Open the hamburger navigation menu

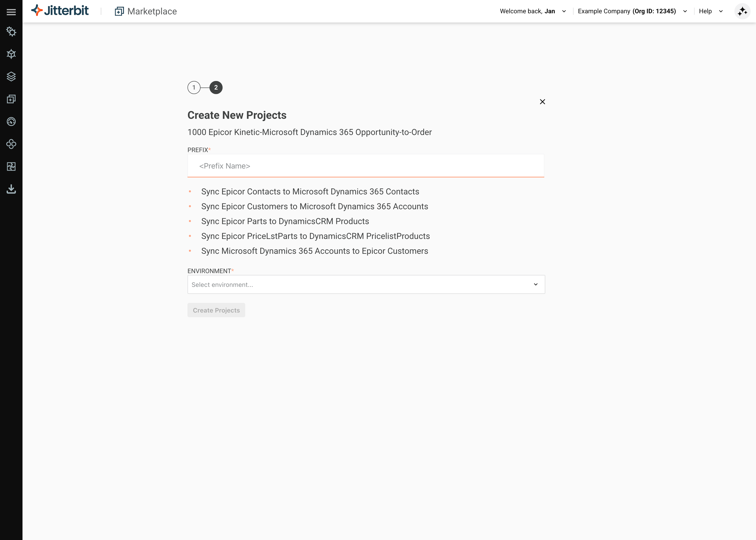tap(11, 12)
